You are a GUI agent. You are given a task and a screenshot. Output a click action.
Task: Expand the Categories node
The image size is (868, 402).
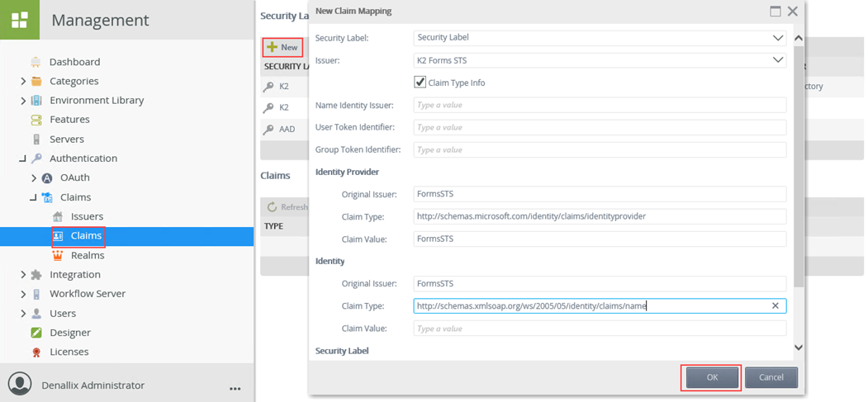click(x=22, y=81)
